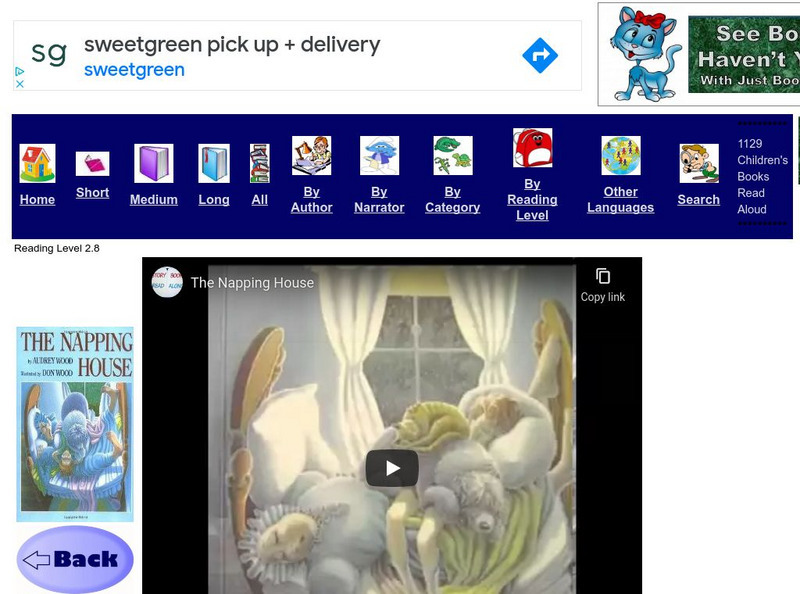
Task: Click the Reading Level 2.8 text
Action: coord(57,249)
